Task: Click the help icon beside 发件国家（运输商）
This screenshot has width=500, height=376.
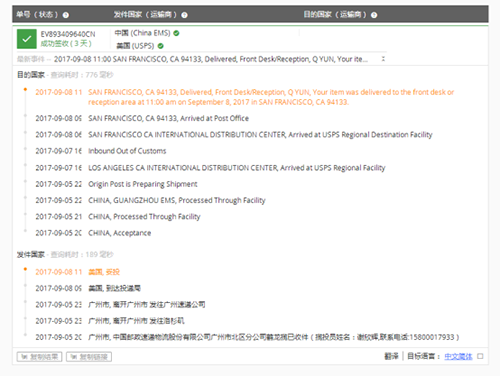Action: pos(184,15)
